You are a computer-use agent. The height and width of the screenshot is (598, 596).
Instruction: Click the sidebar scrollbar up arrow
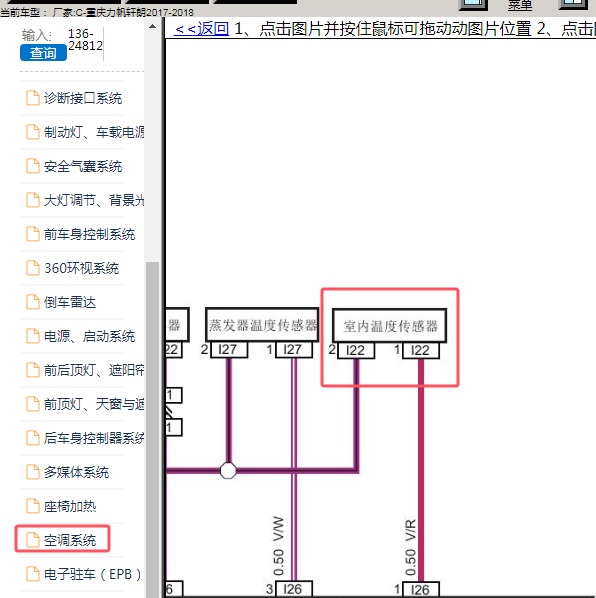[x=153, y=27]
